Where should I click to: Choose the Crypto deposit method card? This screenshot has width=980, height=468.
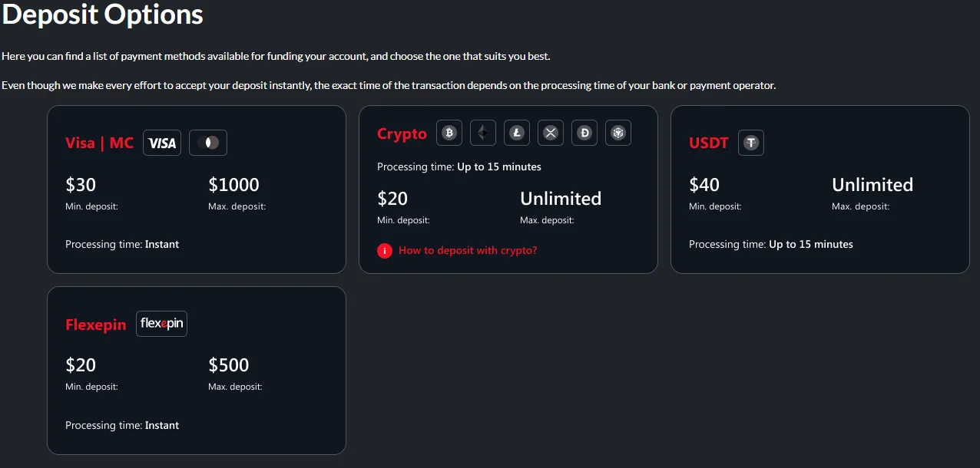(x=508, y=189)
